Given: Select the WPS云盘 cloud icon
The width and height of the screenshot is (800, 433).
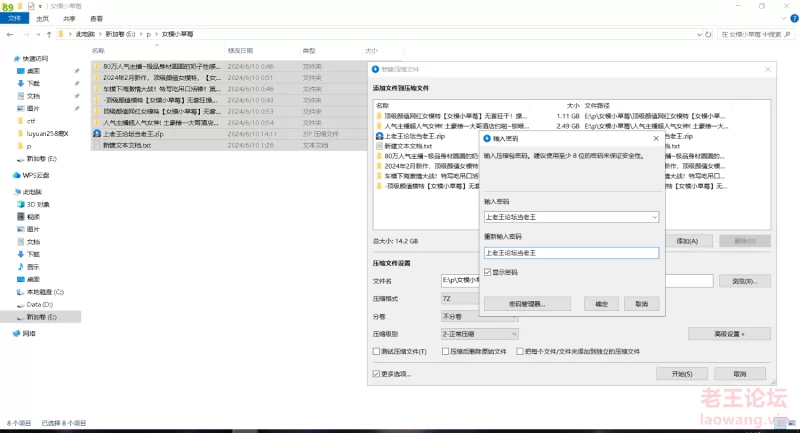Looking at the screenshot, I should [15, 175].
